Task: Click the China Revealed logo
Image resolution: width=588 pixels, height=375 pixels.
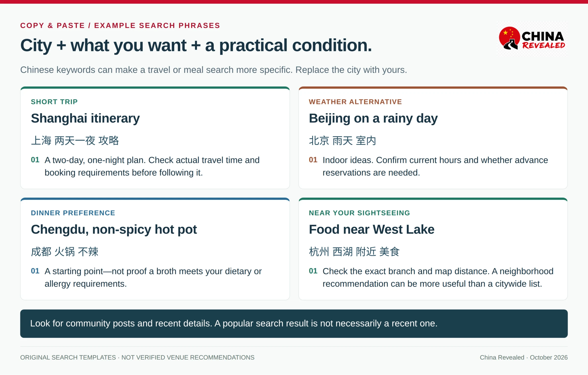Action: click(532, 39)
